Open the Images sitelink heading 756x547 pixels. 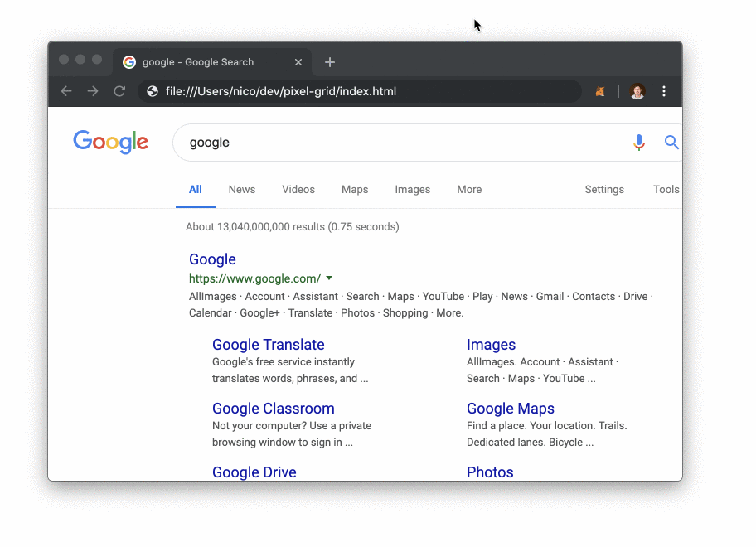(x=491, y=345)
